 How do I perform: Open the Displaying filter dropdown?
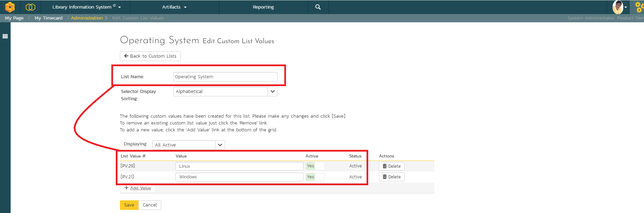pos(220,145)
